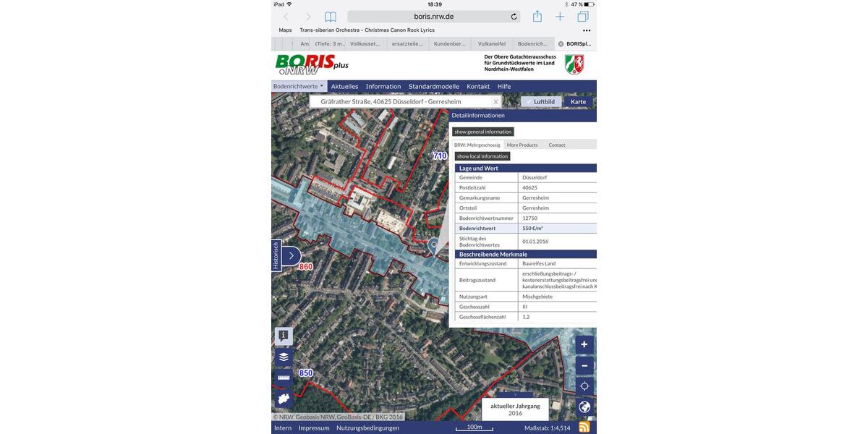Switch map to Karte view

[x=579, y=102]
